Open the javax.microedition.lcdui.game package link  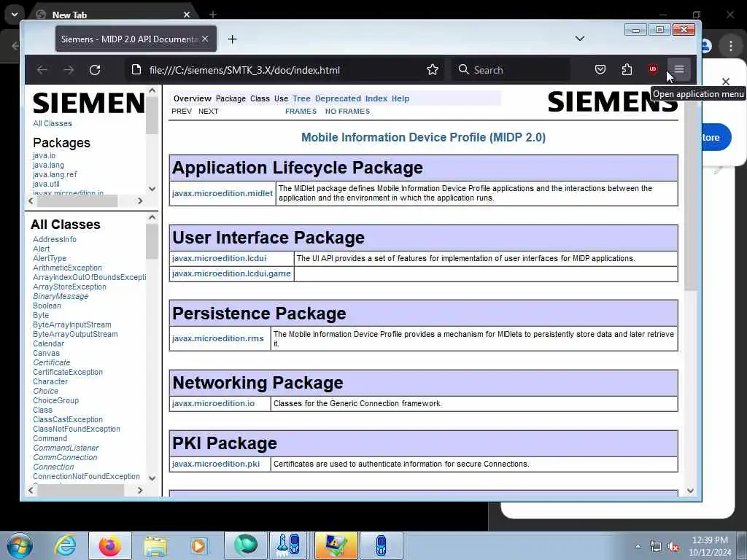(231, 274)
